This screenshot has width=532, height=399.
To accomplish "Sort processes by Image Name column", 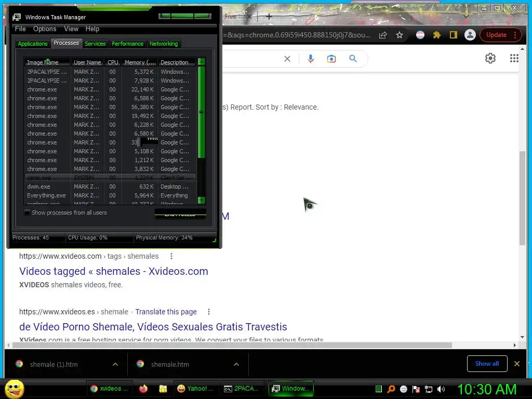I will pos(47,62).
